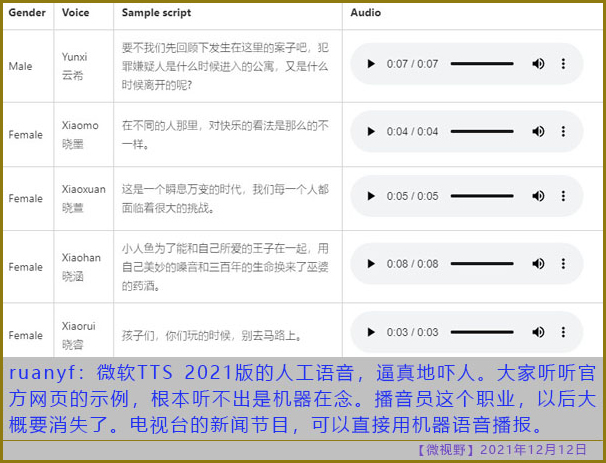Click the Xiaomo sample script text
Image resolution: width=606 pixels, height=463 pixels.
(225, 134)
